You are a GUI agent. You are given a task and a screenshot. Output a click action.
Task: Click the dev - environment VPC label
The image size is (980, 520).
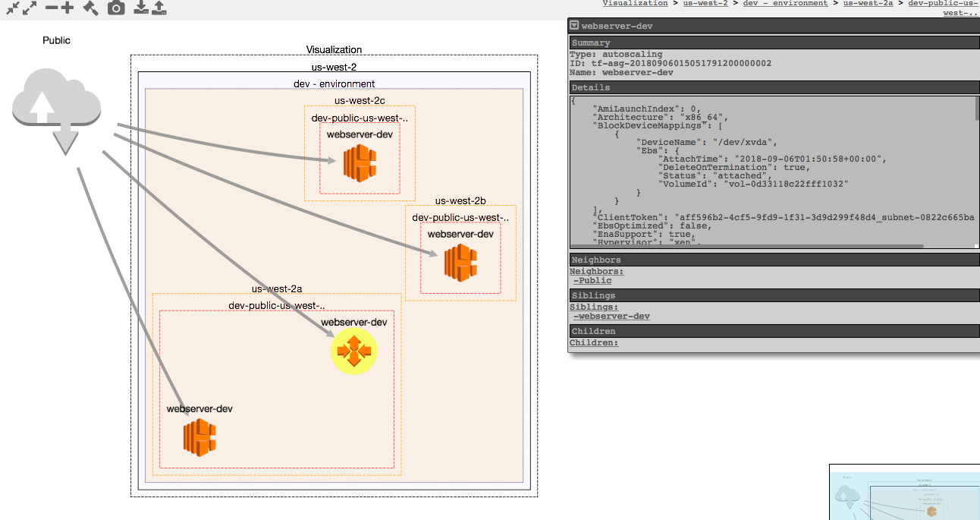click(334, 84)
